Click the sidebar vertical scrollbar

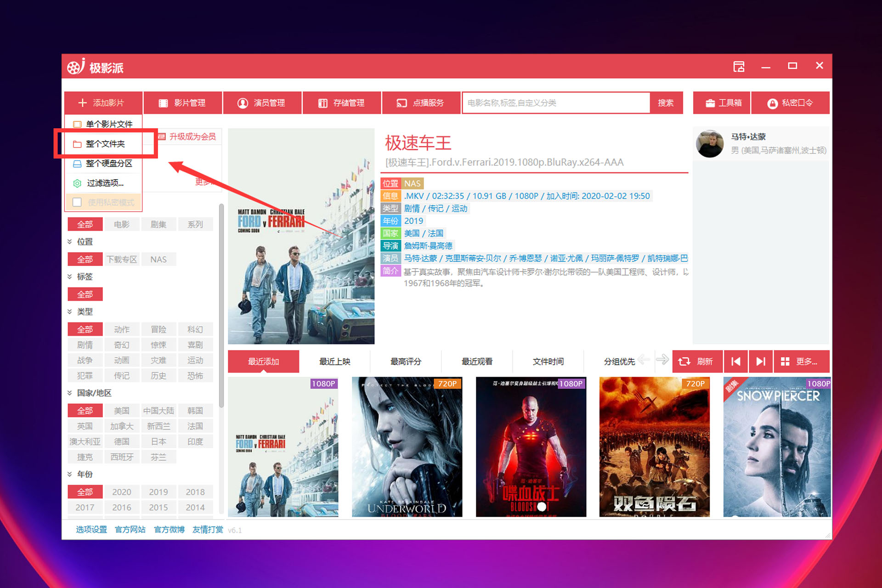[x=221, y=305]
